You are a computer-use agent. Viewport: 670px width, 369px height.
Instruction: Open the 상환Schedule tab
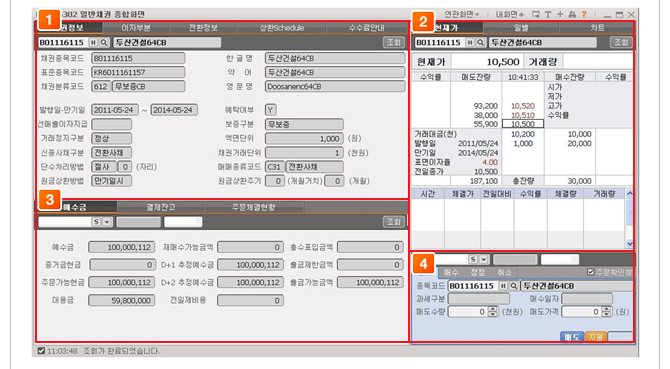pos(282,28)
